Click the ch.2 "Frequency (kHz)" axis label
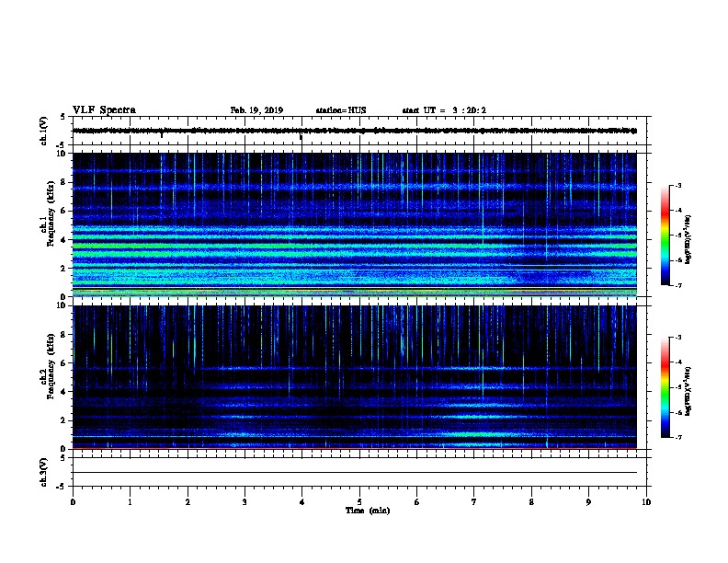The width and height of the screenshot is (728, 563). [51, 366]
